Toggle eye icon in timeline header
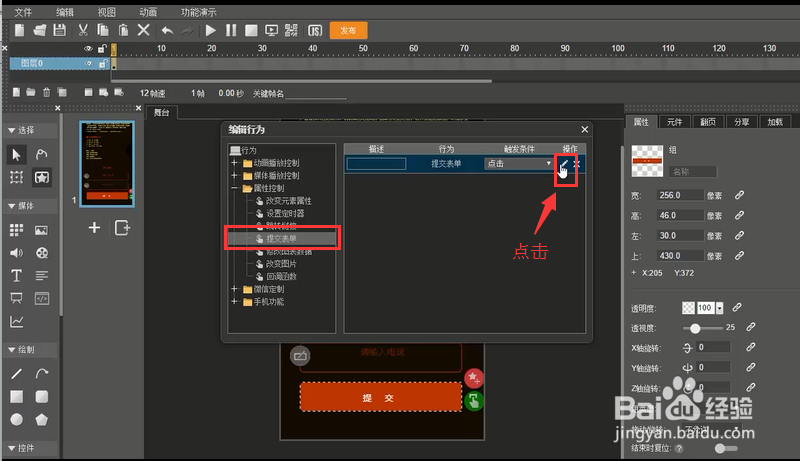Screen dimensions: 800x461 (x=88, y=48)
